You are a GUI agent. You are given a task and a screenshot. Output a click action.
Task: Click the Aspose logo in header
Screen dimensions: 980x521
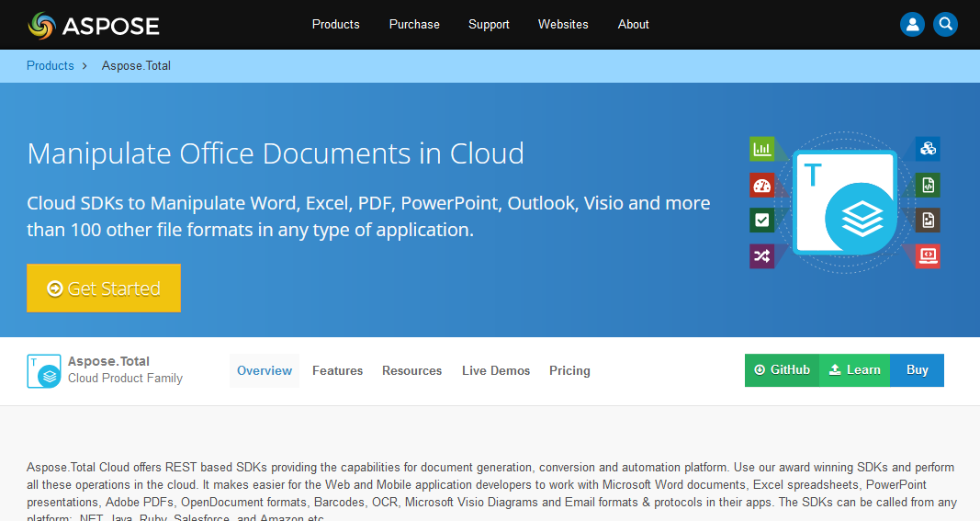94,25
